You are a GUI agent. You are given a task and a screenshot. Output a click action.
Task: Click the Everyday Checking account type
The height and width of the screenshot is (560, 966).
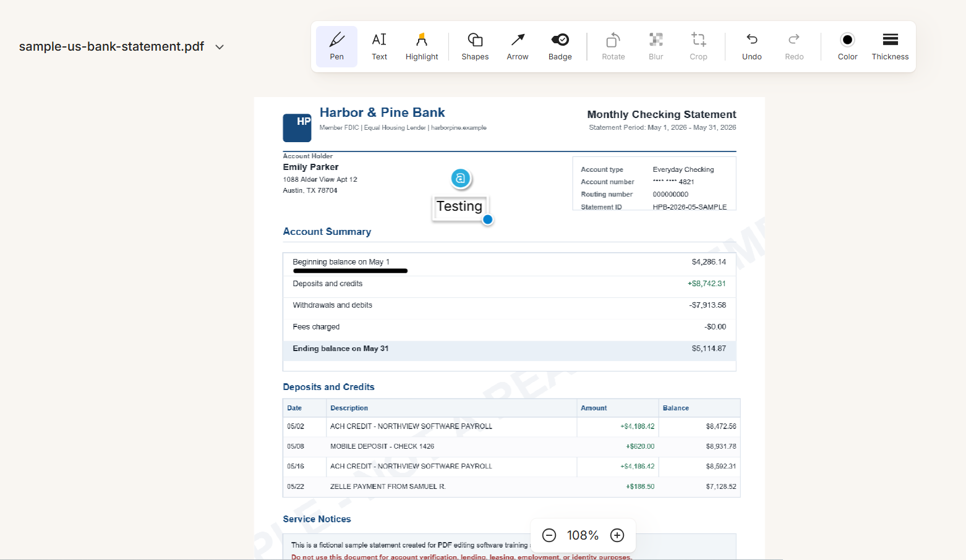point(683,169)
